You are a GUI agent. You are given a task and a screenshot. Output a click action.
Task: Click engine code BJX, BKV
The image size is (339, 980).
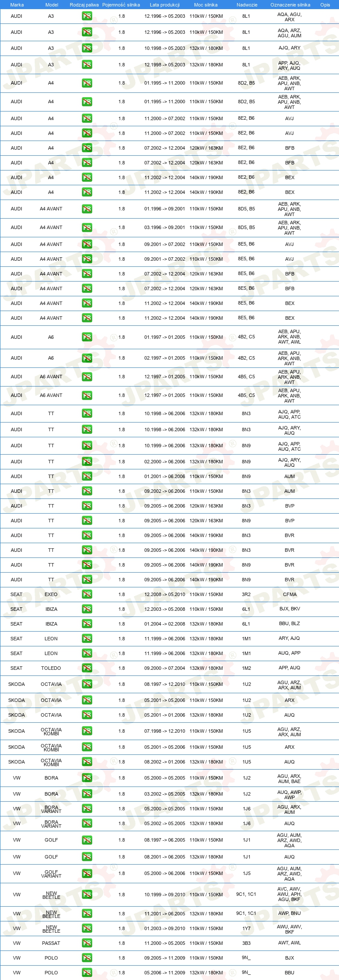(290, 609)
